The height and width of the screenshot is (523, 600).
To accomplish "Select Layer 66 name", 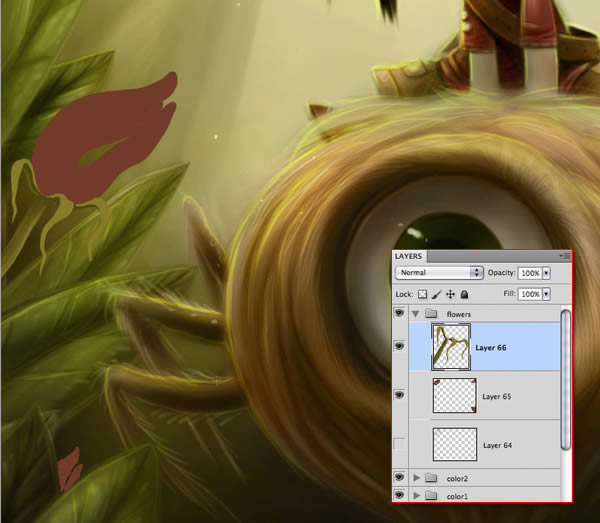I will [x=491, y=348].
